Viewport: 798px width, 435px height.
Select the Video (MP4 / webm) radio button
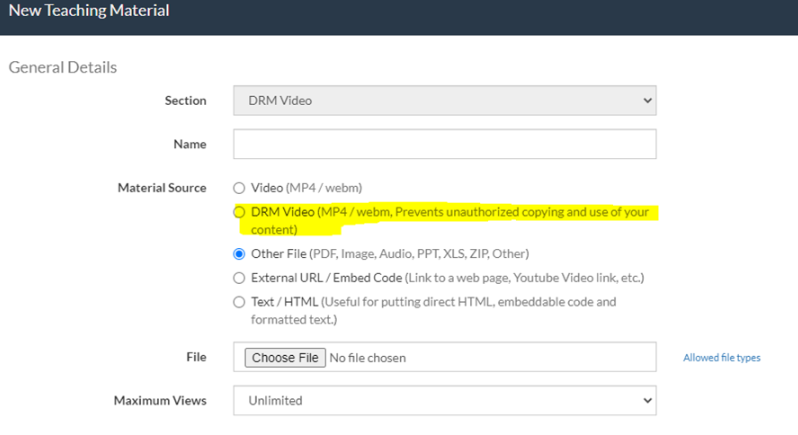pos(239,188)
